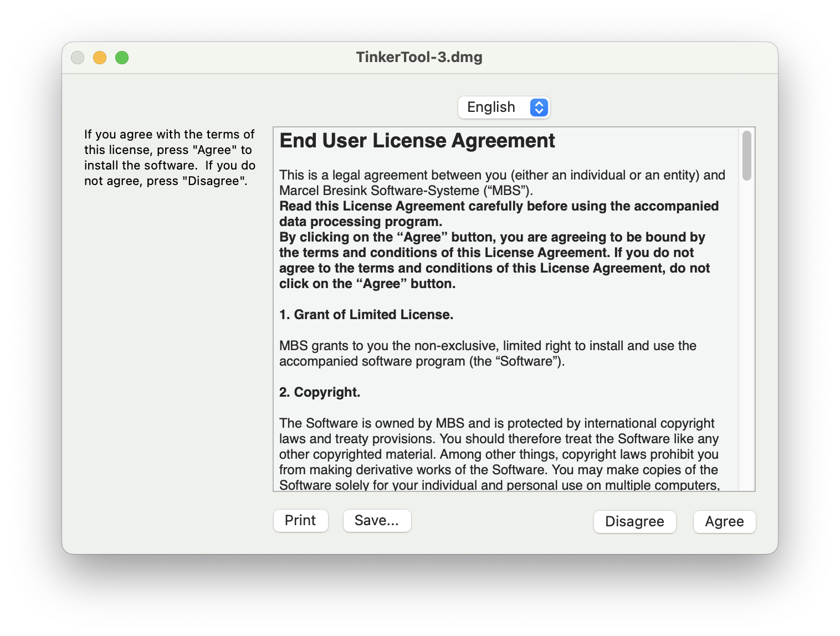
Task: Click the "Read this License Agreement carefully" text
Action: [499, 214]
